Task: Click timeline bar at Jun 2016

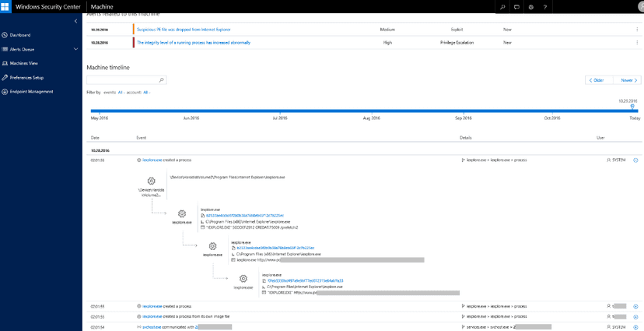Action: (192, 111)
